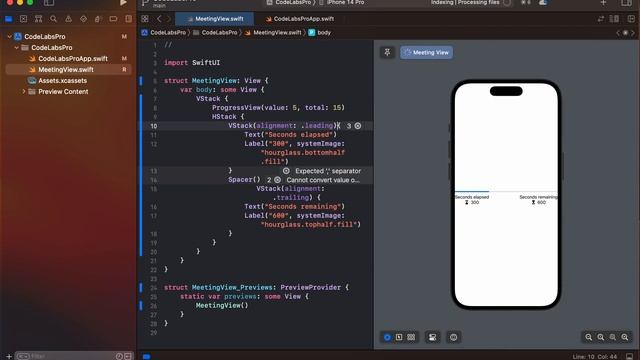
Task: Open the Breakpoint navigator
Action: 113,19
